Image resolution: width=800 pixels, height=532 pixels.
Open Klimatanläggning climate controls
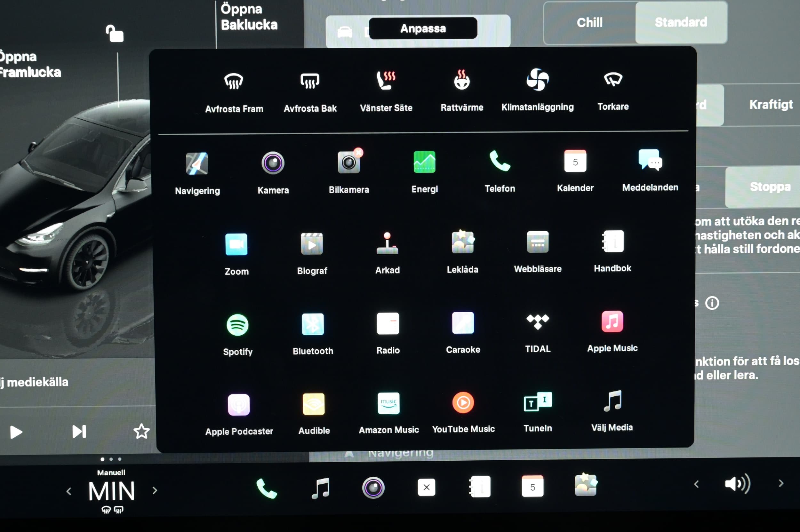[x=537, y=90]
